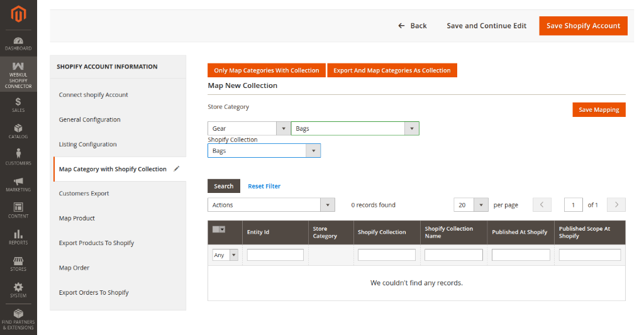644x335 pixels.
Task: Click the page number input field
Action: point(574,205)
